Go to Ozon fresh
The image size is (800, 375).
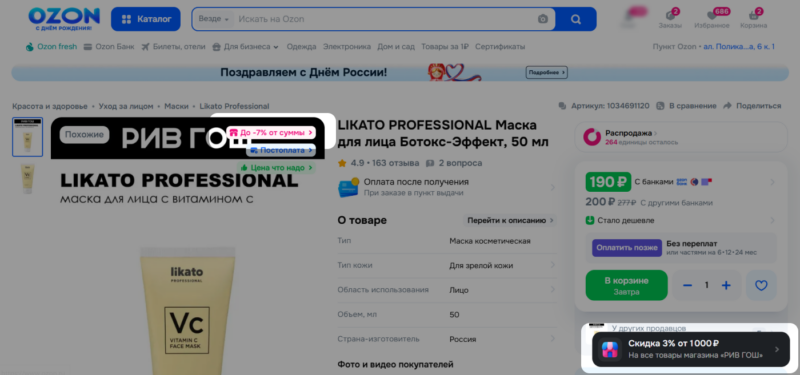[52, 47]
